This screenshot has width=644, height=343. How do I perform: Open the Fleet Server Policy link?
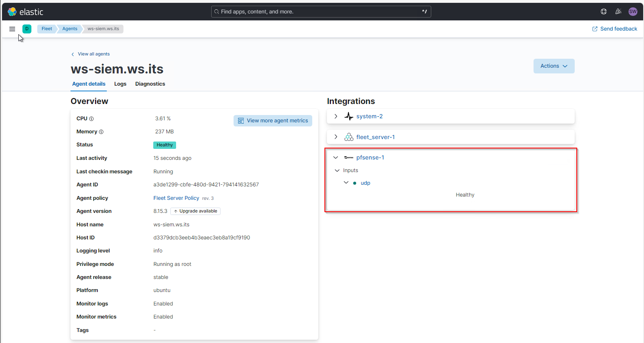click(x=176, y=198)
